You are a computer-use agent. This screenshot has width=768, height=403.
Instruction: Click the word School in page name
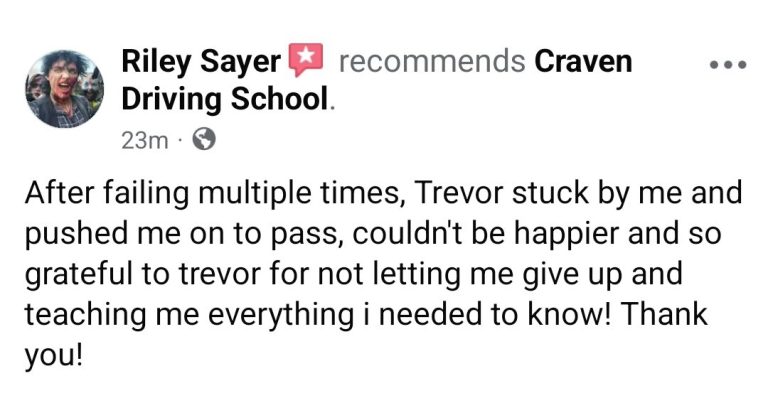click(x=279, y=98)
